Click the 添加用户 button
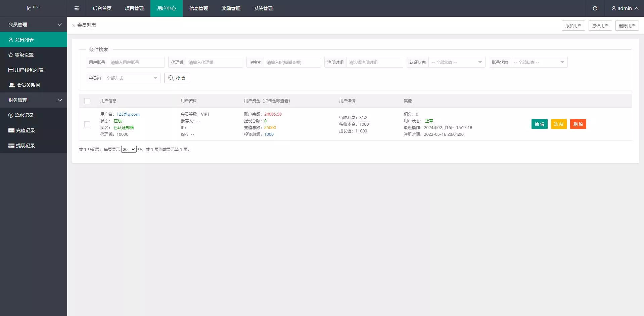644x316 pixels. tap(573, 26)
